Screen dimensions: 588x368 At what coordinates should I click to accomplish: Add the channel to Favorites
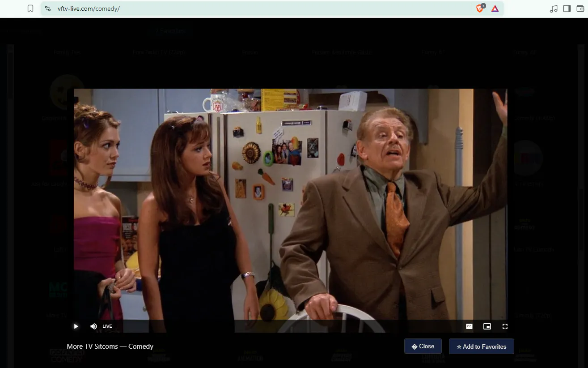[x=482, y=347]
